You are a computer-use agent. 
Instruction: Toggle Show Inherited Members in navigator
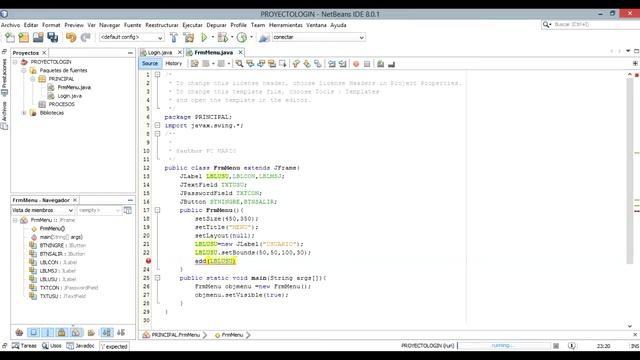click(19, 332)
